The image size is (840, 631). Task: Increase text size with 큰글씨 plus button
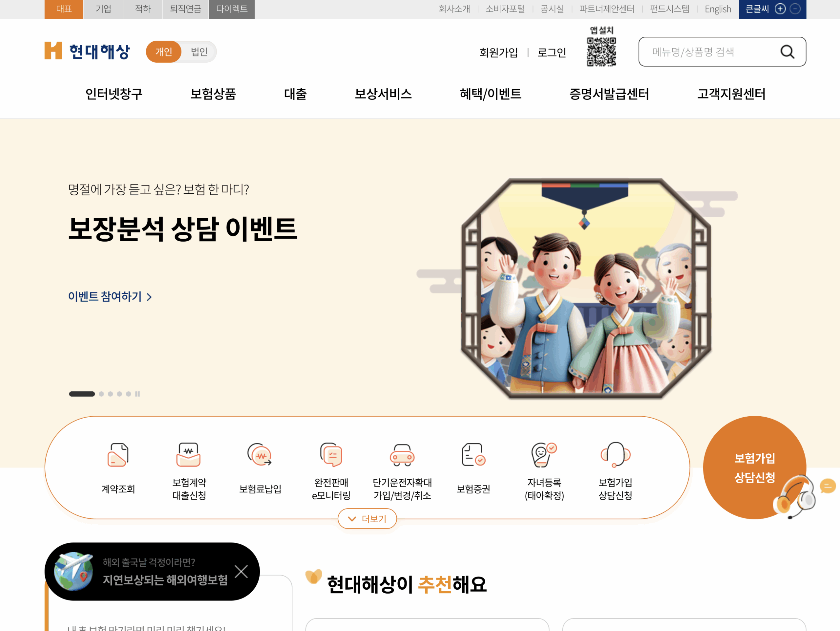point(780,9)
